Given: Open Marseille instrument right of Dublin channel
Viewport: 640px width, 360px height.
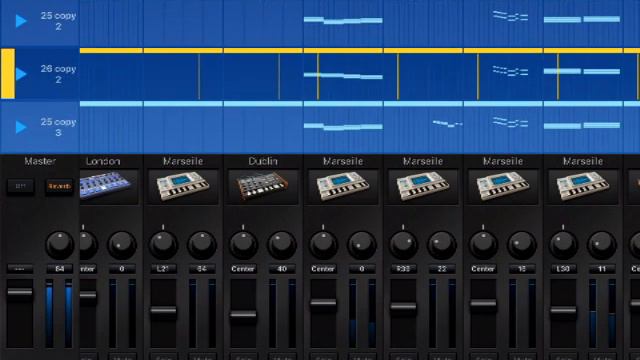Looking at the screenshot, I should (343, 187).
